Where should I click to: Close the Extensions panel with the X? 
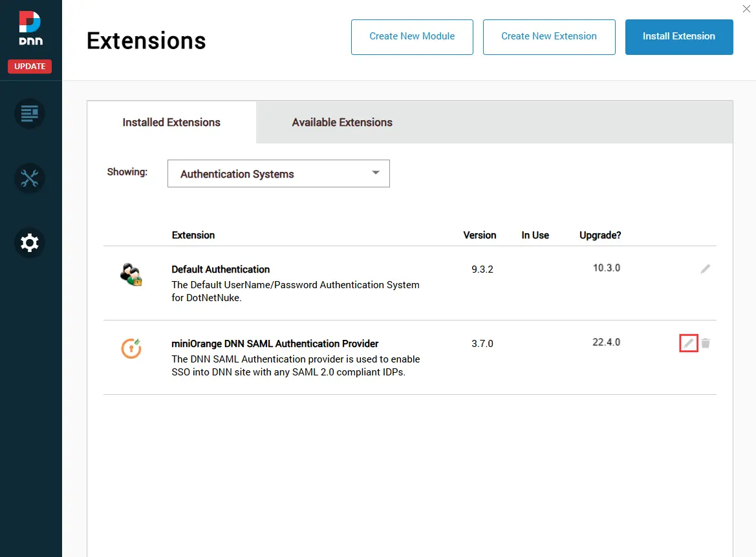[746, 8]
